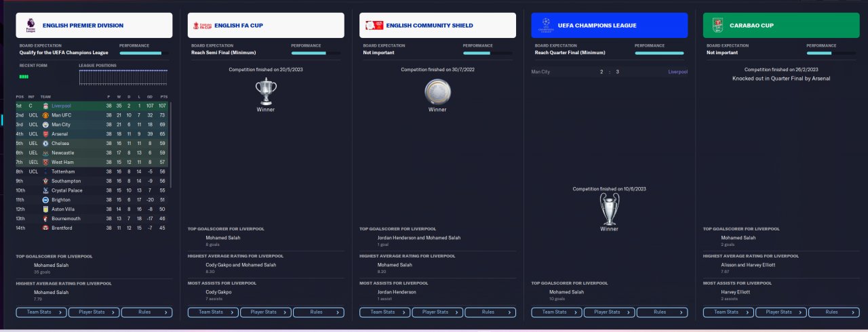
Task: Click the Community Shield winner plate image
Action: pyautogui.click(x=437, y=91)
